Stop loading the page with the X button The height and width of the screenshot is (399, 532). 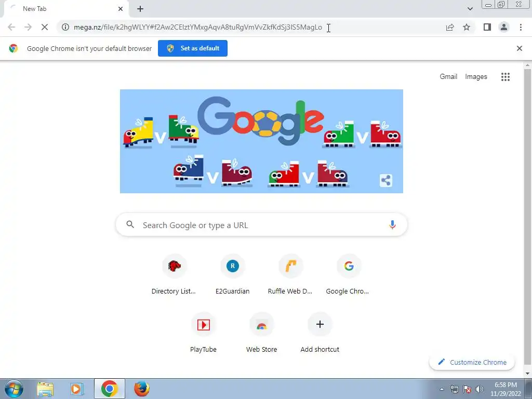[x=45, y=27]
